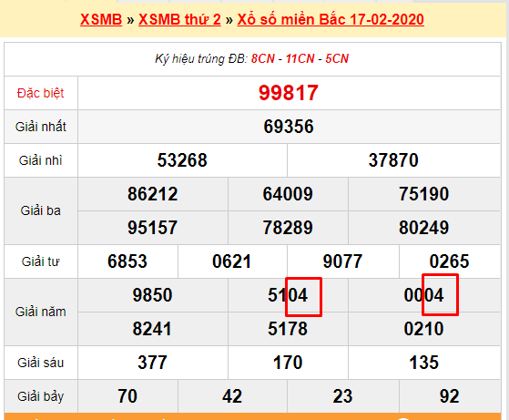This screenshot has height=420, width=509.
Task: Click the Giải nhì number 37870
Action: (393, 160)
